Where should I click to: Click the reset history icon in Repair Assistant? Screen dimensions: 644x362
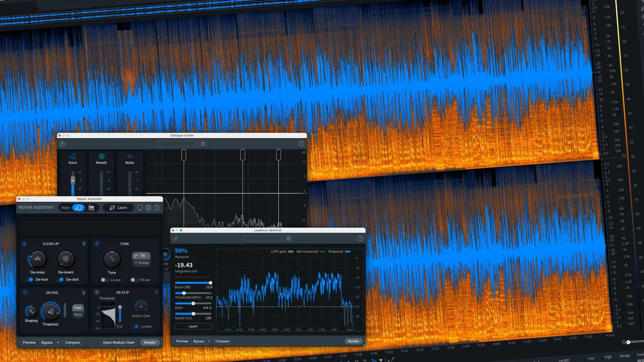pos(140,208)
